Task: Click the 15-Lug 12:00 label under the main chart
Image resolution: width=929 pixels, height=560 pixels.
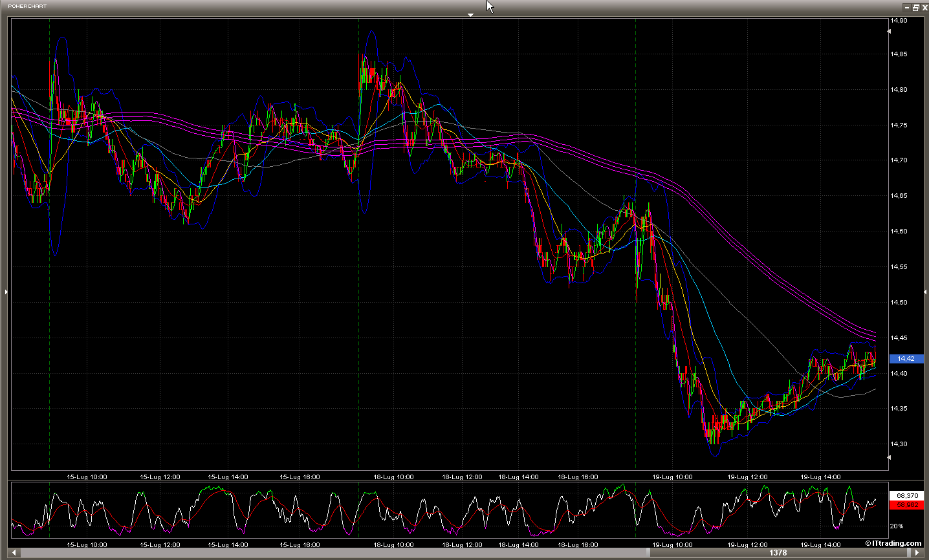Action: 160,477
